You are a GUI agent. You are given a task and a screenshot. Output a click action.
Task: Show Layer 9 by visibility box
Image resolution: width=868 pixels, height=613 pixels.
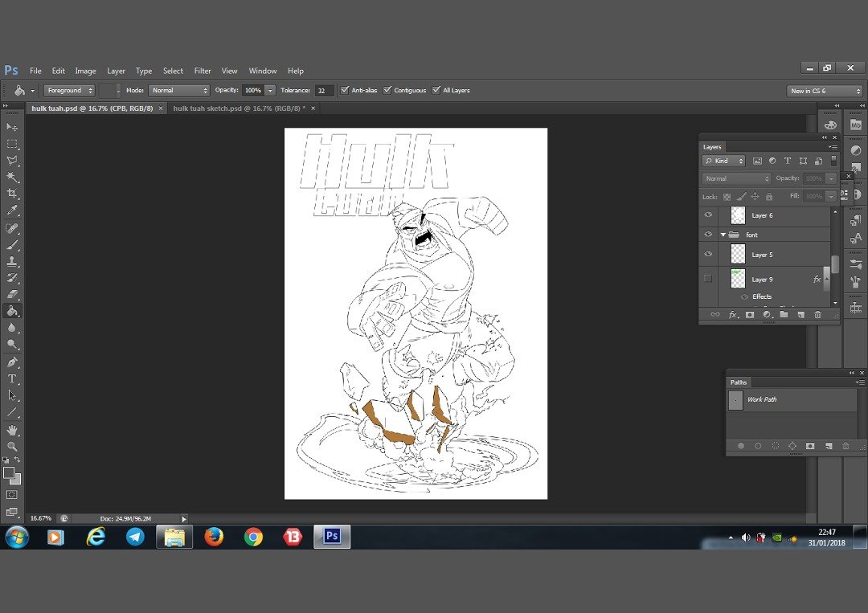pos(708,278)
